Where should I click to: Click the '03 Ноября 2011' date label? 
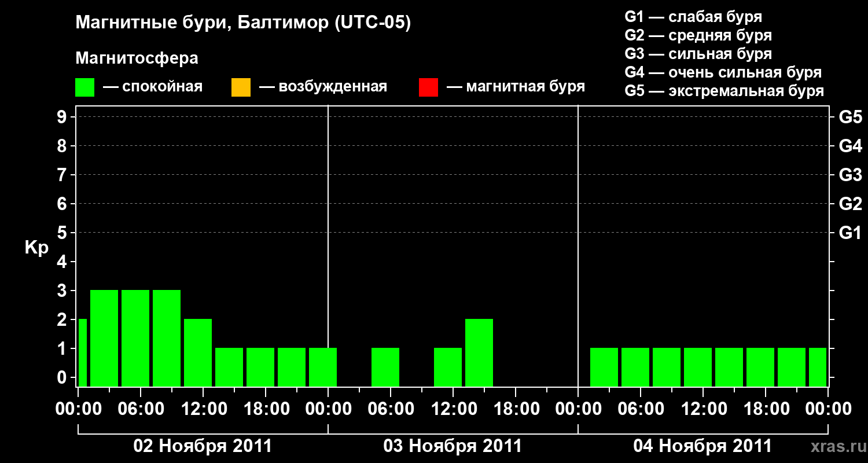tap(453, 446)
